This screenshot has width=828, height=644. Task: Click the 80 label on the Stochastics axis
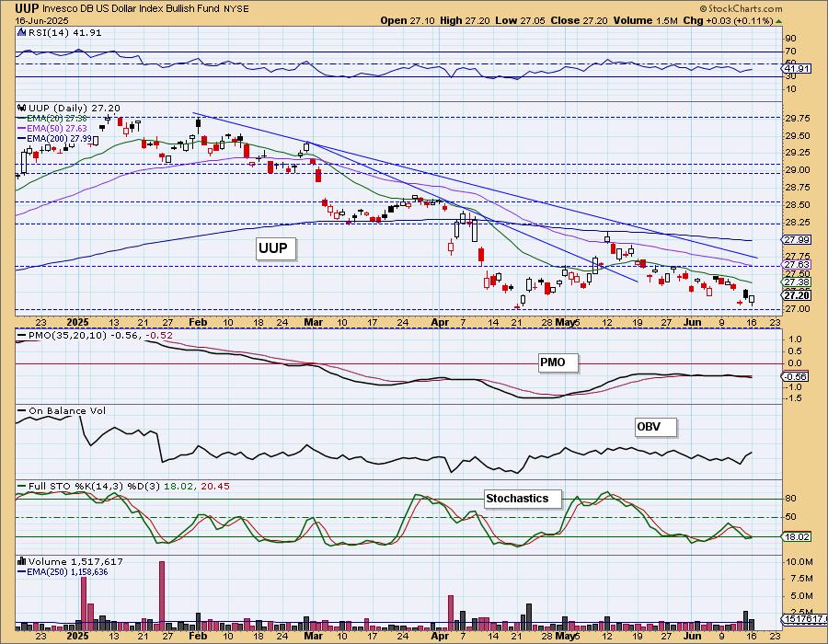791,499
